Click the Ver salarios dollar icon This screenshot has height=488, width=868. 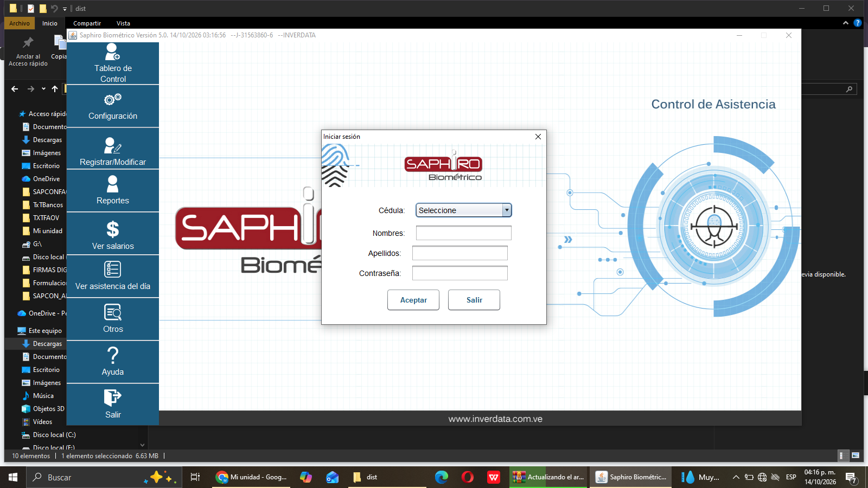point(113,229)
